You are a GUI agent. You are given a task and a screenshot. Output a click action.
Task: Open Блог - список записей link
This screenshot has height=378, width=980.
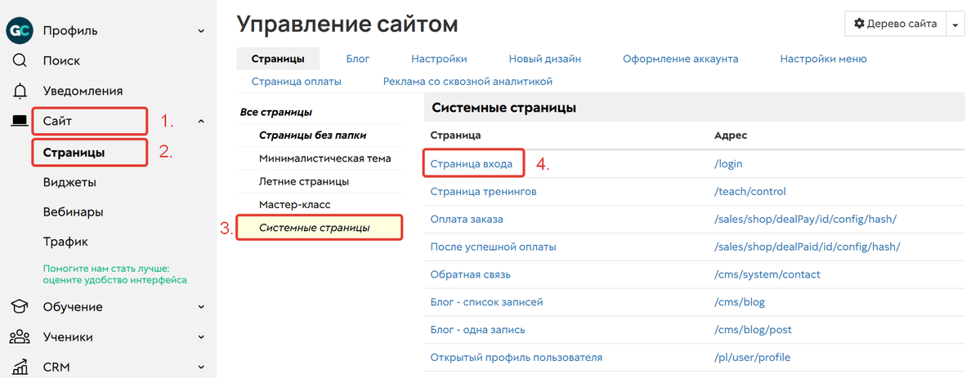point(487,302)
